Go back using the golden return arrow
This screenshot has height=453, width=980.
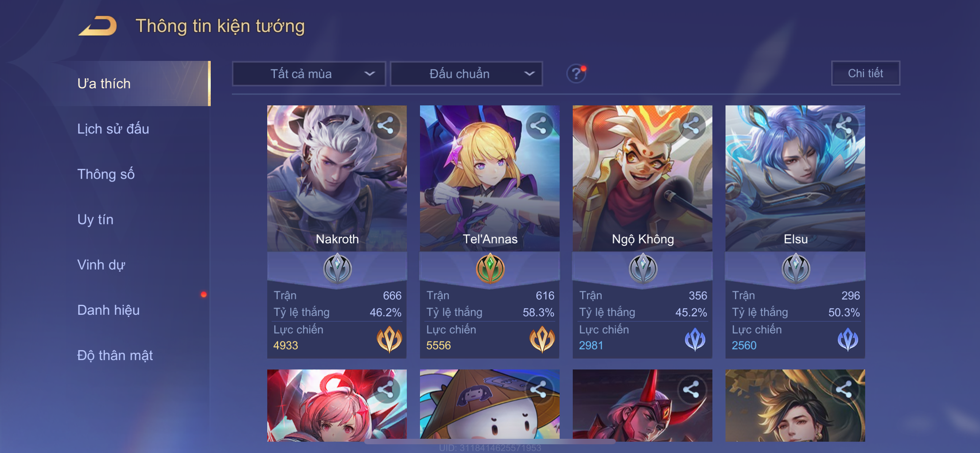tap(98, 26)
